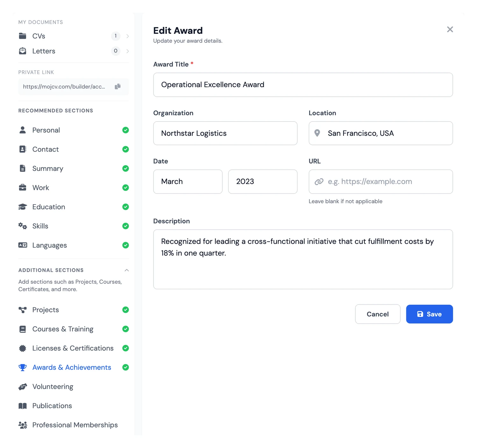Viewport: 477px width, 448px height.
Task: Click the Languages icon
Action: (23, 245)
